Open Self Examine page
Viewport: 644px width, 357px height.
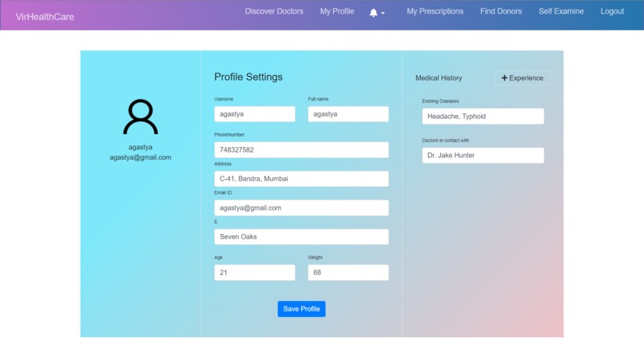click(x=561, y=11)
